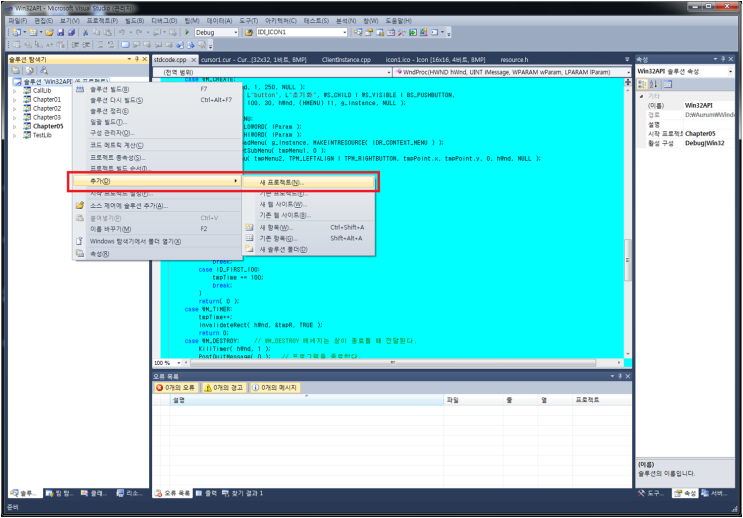The width and height of the screenshot is (743, 518).
Task: Choose 솔루션 빌드(B) in context menu
Action: [x=156, y=89]
